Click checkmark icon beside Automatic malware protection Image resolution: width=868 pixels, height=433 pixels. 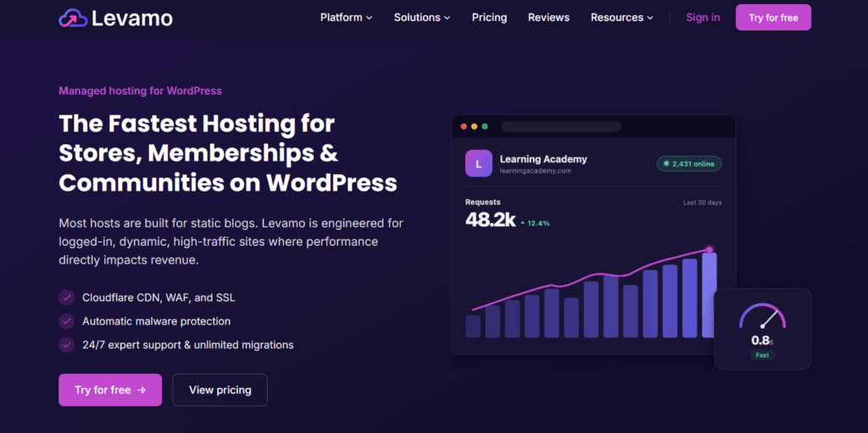coord(66,321)
